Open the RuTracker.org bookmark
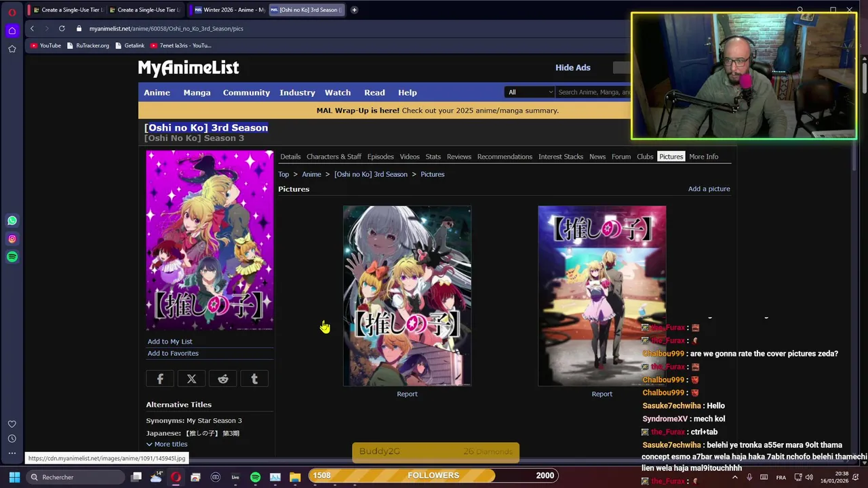This screenshot has height=488, width=868. pyautogui.click(x=88, y=45)
